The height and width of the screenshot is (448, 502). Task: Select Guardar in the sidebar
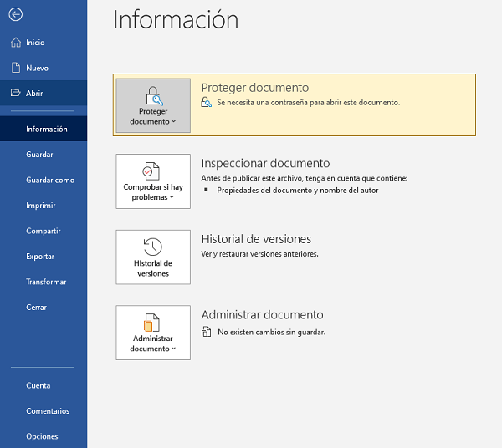(x=39, y=155)
